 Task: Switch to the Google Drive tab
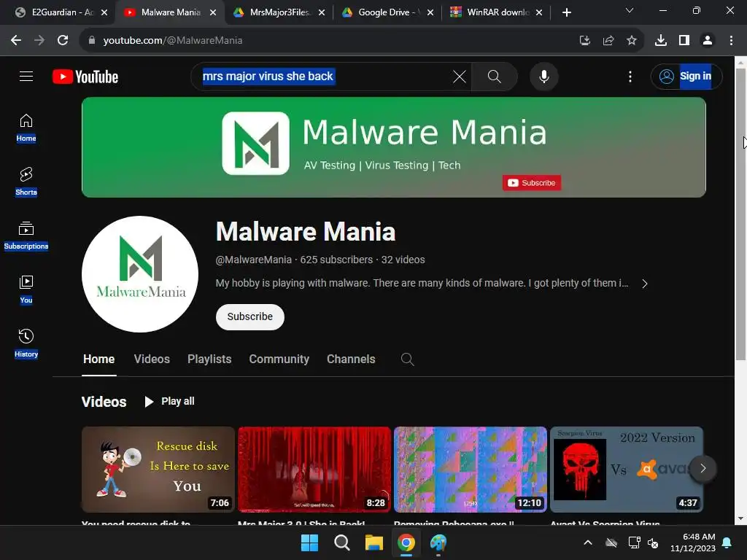[x=387, y=12]
